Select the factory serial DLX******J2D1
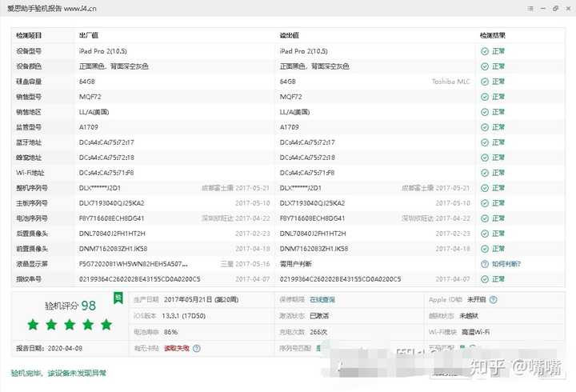576x392 pixels. (x=99, y=188)
